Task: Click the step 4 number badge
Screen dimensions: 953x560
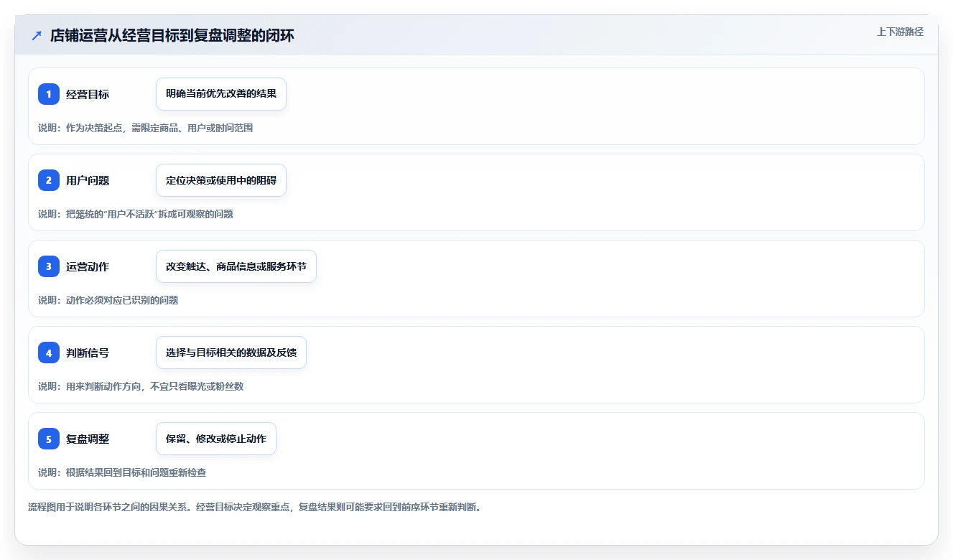Action: [x=49, y=353]
